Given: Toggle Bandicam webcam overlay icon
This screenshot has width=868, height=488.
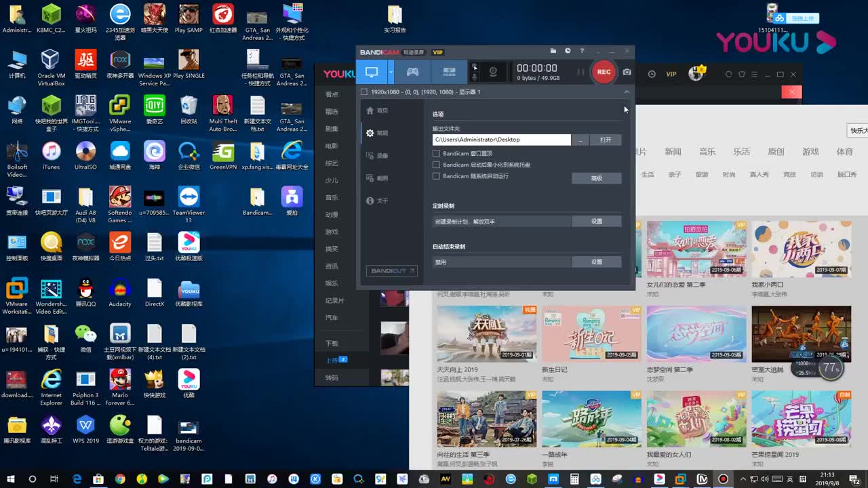Looking at the screenshot, I should [x=494, y=72].
